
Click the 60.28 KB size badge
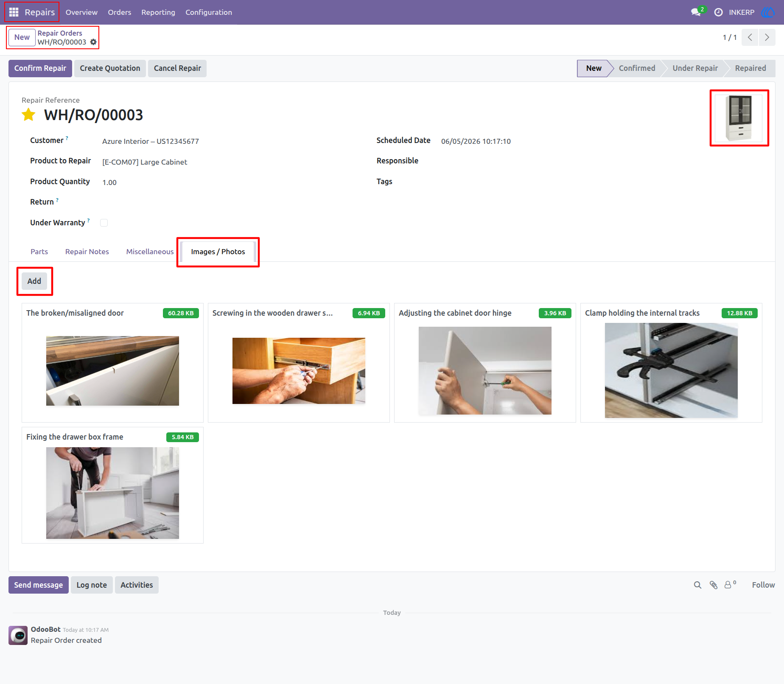point(181,313)
